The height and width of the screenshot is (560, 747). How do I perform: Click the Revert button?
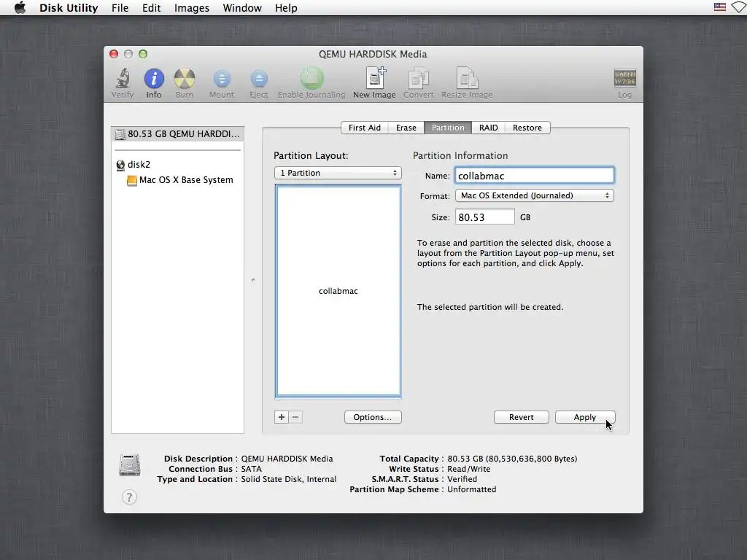coord(521,417)
